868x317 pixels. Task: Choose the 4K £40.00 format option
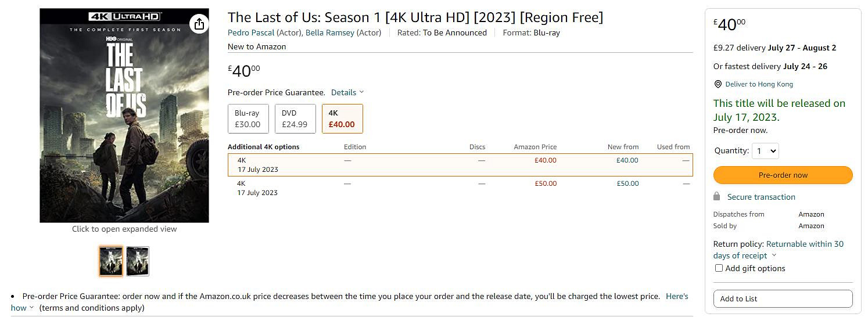click(342, 118)
